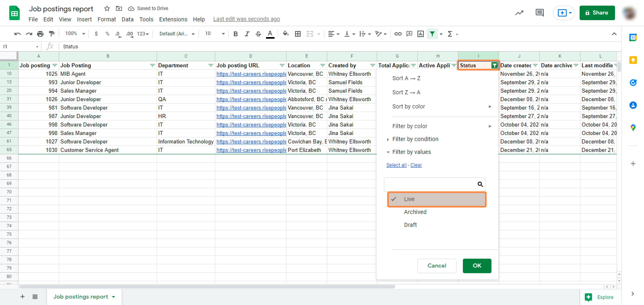Open the fill color picker
Screen dimensions: 644x305
coord(286,33)
